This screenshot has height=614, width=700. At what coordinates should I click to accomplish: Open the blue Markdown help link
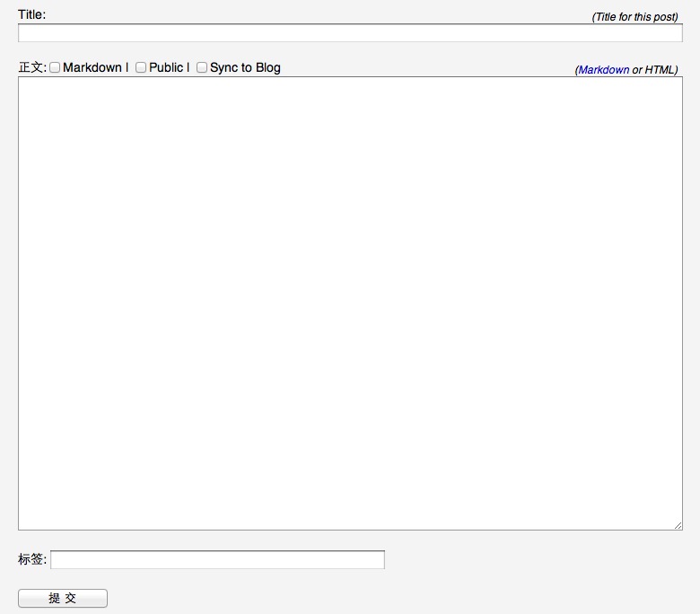pos(604,70)
